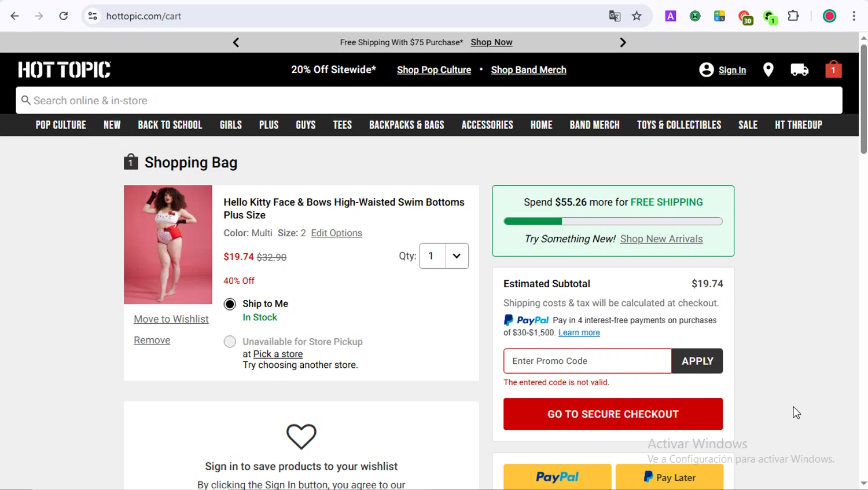The height and width of the screenshot is (490, 868).
Task: Open the TOYS & COLLECTIBLES menu
Action: pyautogui.click(x=679, y=125)
